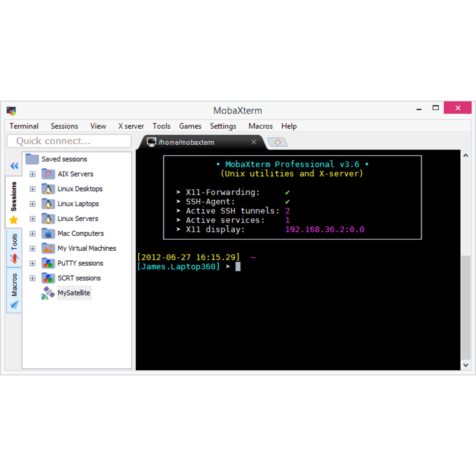476x476 pixels.
Task: Expand the Linux Laptops folder
Action: click(x=33, y=204)
